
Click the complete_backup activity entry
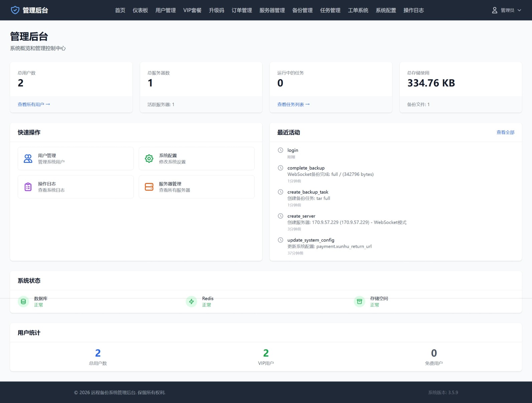click(306, 168)
